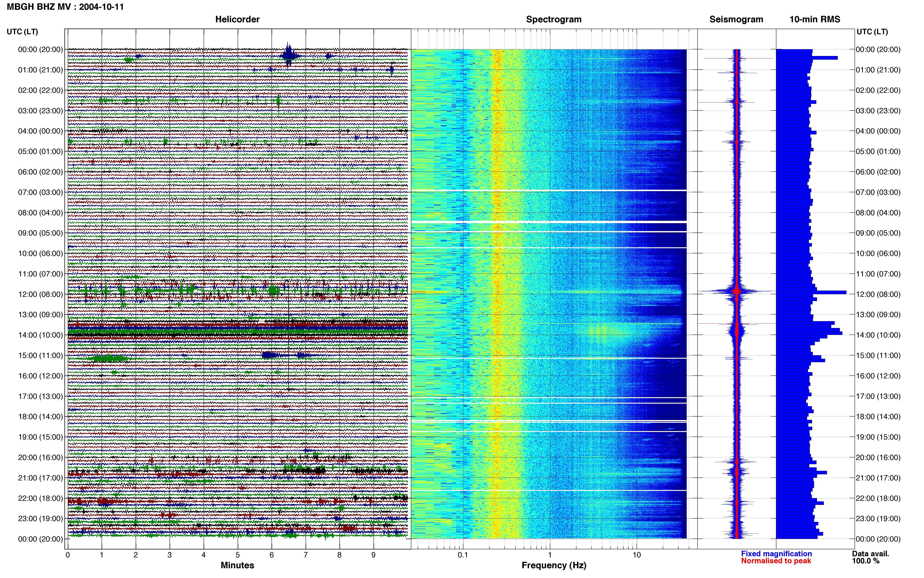The height and width of the screenshot is (578, 924).
Task: Click the left '05:00 (01:00)' time label
Action: tap(41, 151)
